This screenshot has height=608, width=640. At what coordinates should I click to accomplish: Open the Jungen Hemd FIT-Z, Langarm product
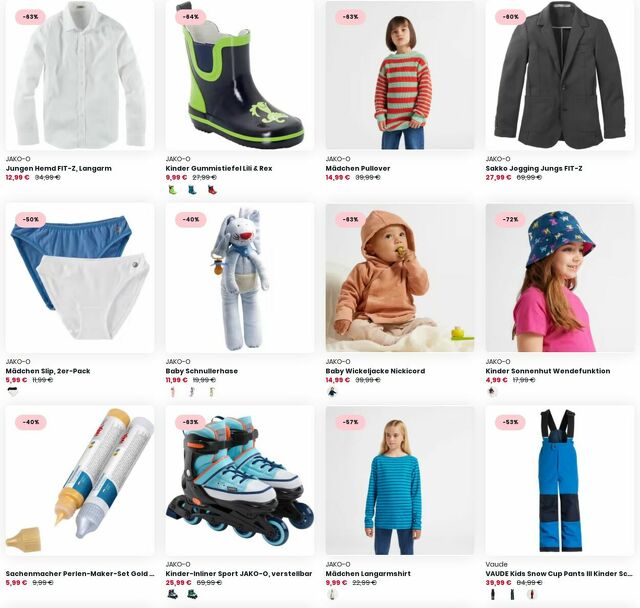point(58,168)
